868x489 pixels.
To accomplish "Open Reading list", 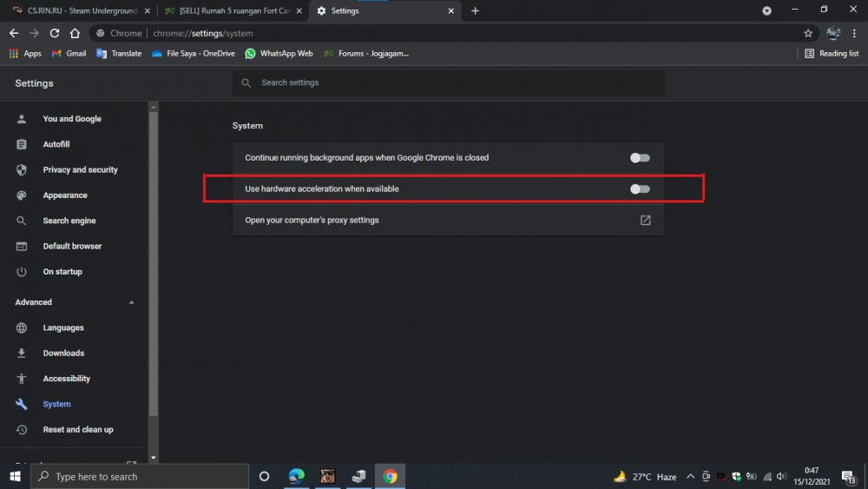I will [832, 54].
